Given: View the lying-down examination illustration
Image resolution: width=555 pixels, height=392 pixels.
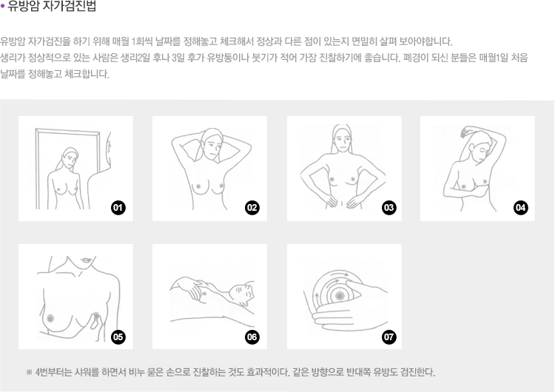Looking at the screenshot, I should pos(209,297).
